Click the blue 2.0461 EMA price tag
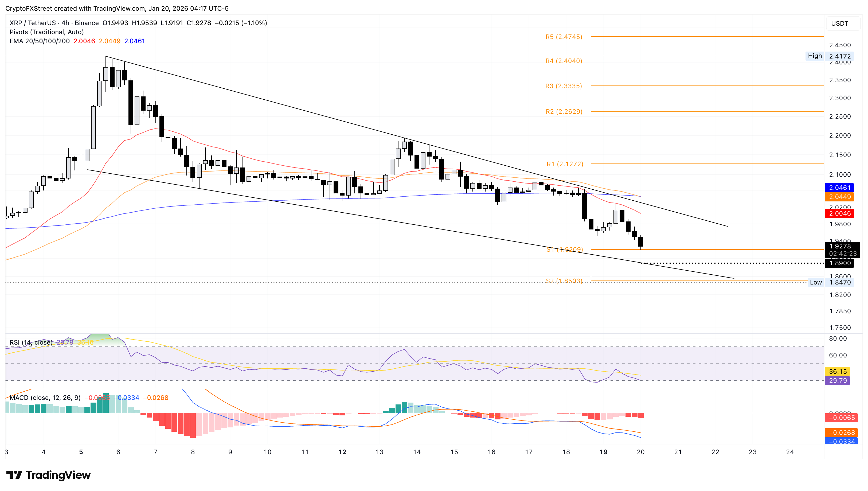This screenshot has height=491, width=868. 839,188
